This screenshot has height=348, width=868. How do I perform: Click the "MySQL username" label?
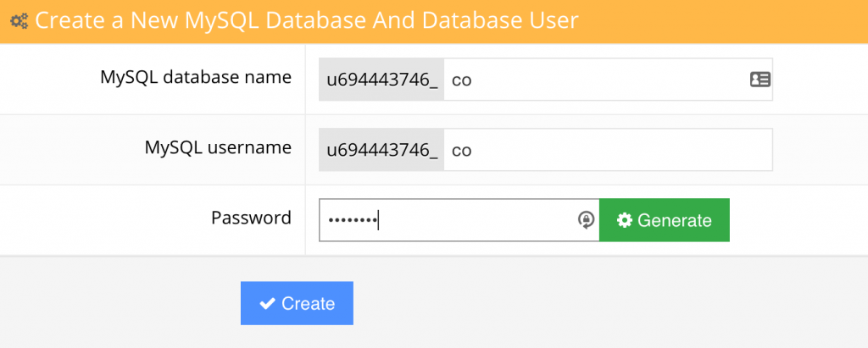(x=218, y=147)
